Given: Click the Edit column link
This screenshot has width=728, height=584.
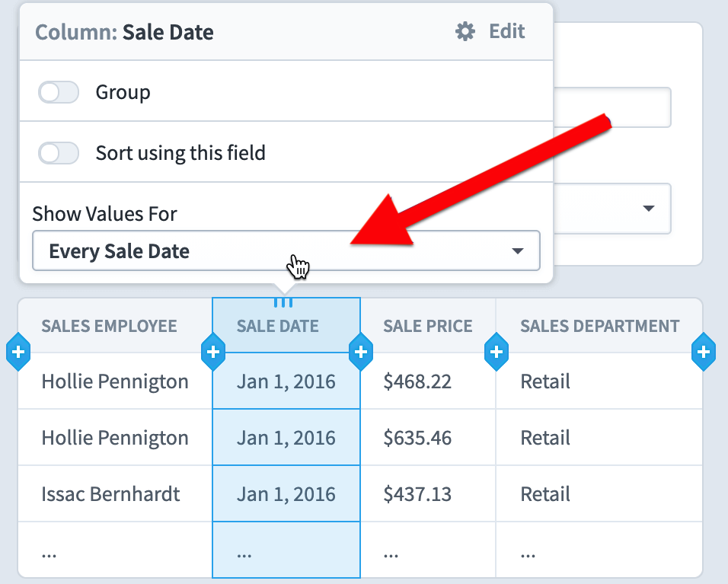Looking at the screenshot, I should pyautogui.click(x=507, y=31).
